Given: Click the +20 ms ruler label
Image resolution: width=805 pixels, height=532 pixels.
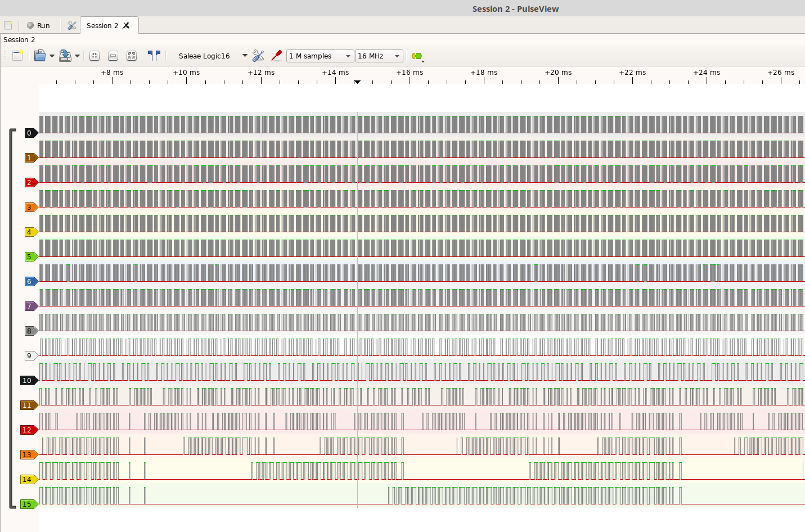Looking at the screenshot, I should 558,73.
